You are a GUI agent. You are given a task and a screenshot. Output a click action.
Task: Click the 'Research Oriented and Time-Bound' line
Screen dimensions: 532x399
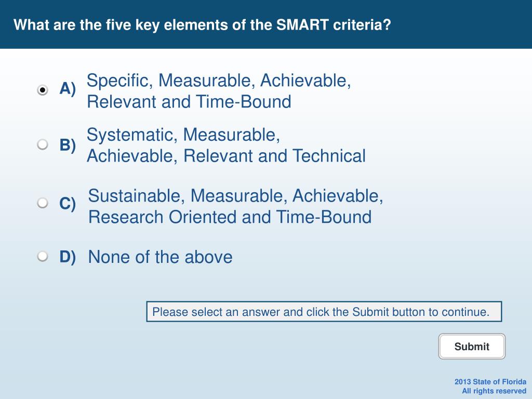click(x=230, y=217)
